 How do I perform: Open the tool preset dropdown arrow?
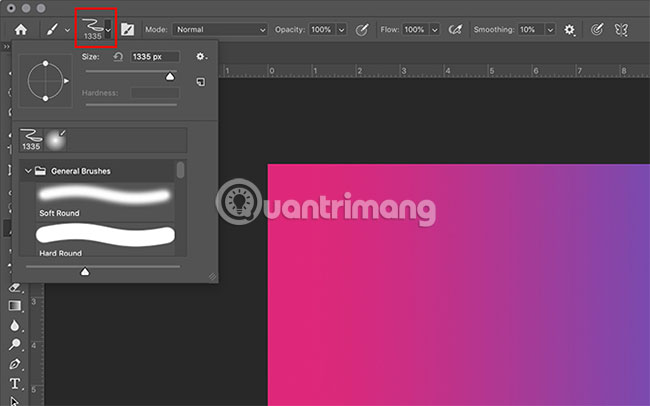tap(67, 30)
